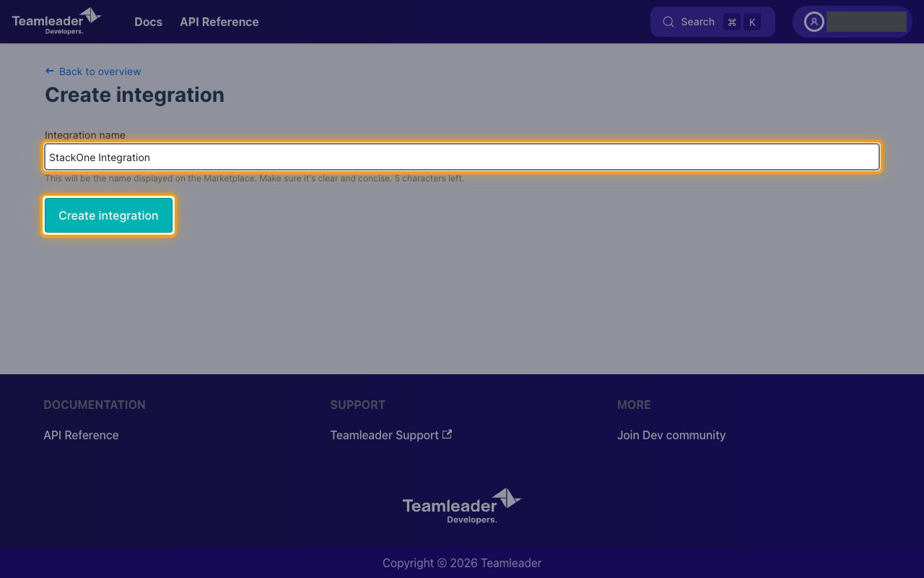The width and height of the screenshot is (924, 578).
Task: Open the Docs menu item
Action: click(148, 22)
